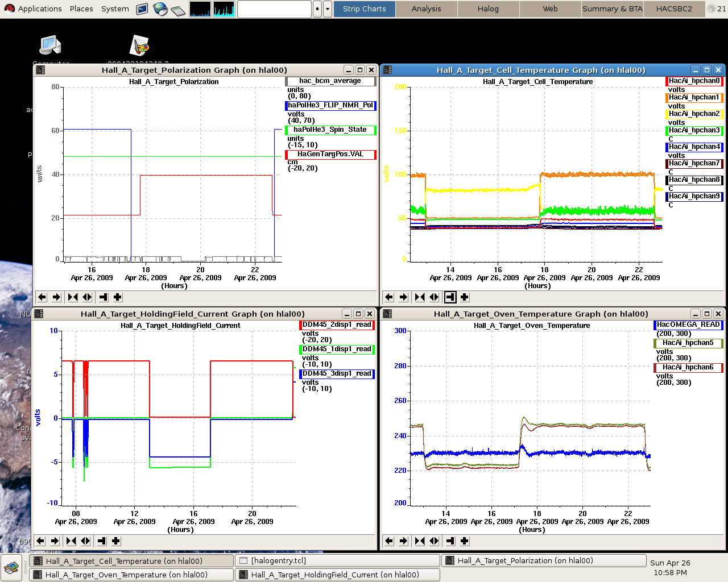Select hac_bcm_average legend entry
The image size is (728, 582).
pyautogui.click(x=330, y=81)
